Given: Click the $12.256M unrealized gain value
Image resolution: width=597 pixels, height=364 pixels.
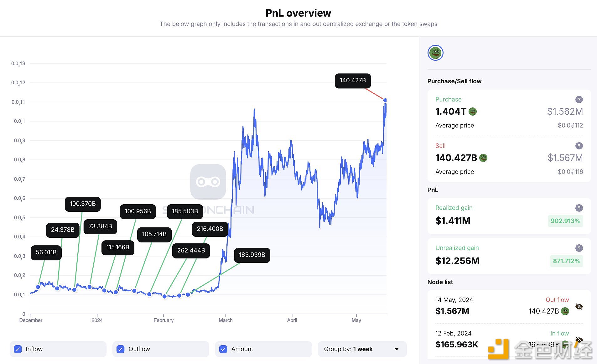Looking at the screenshot, I should [457, 261].
